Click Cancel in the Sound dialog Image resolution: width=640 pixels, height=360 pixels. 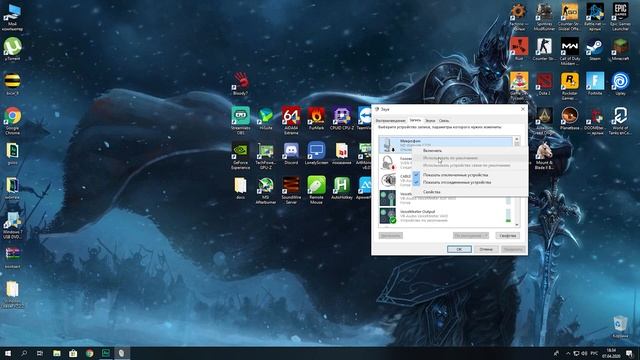pos(486,249)
